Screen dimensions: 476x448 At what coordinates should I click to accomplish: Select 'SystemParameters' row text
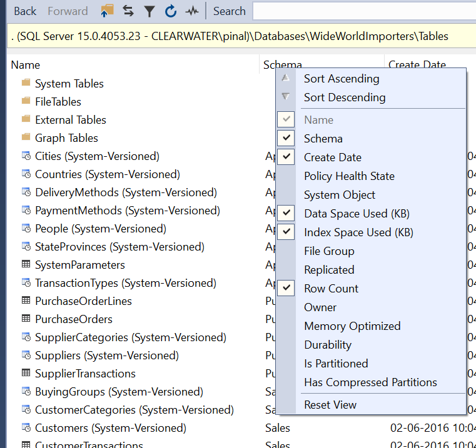(80, 265)
